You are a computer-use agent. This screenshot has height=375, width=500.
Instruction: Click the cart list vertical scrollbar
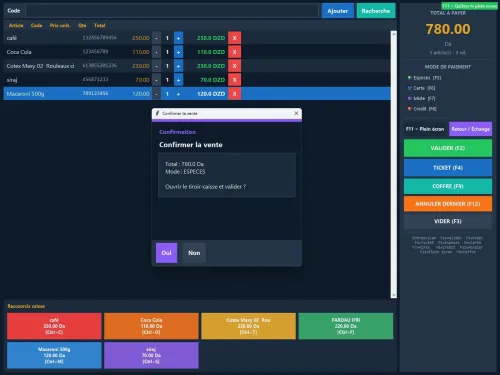point(394,165)
